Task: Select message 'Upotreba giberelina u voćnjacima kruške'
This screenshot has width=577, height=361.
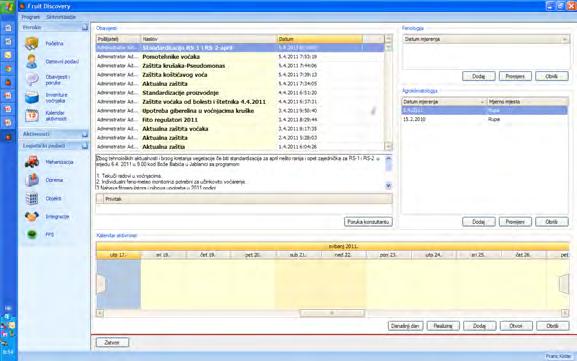Action: 240,111
